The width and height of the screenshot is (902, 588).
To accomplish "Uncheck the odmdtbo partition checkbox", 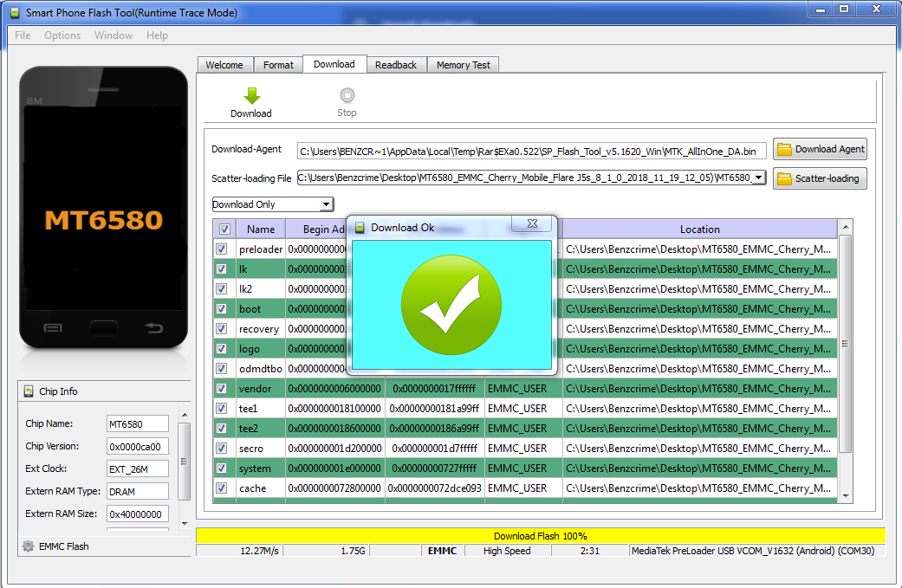I will 222,368.
